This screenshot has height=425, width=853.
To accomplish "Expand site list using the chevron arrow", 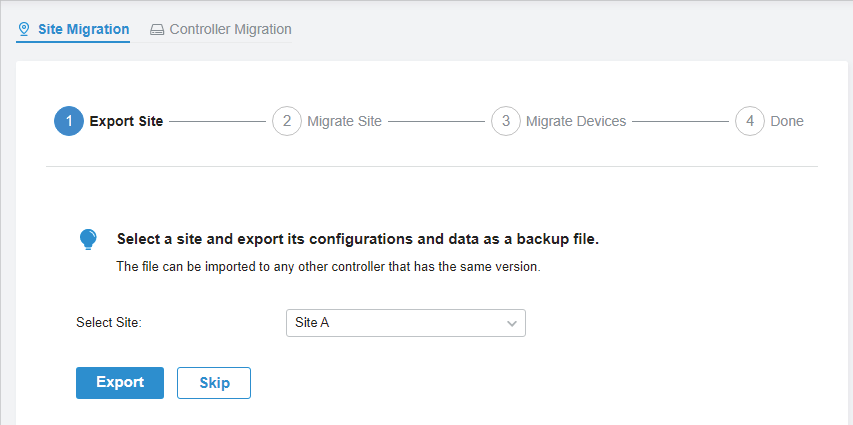I will pyautogui.click(x=512, y=323).
